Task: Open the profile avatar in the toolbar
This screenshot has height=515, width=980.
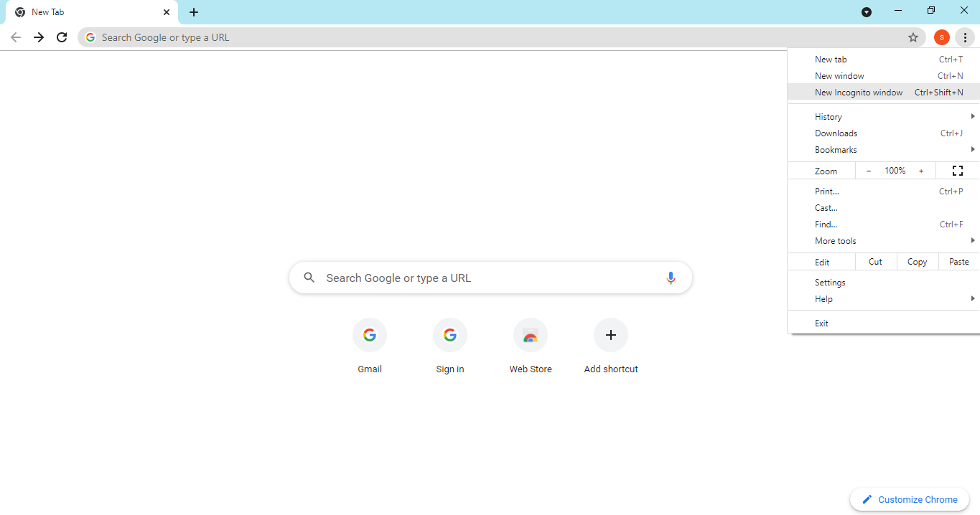Action: click(941, 37)
